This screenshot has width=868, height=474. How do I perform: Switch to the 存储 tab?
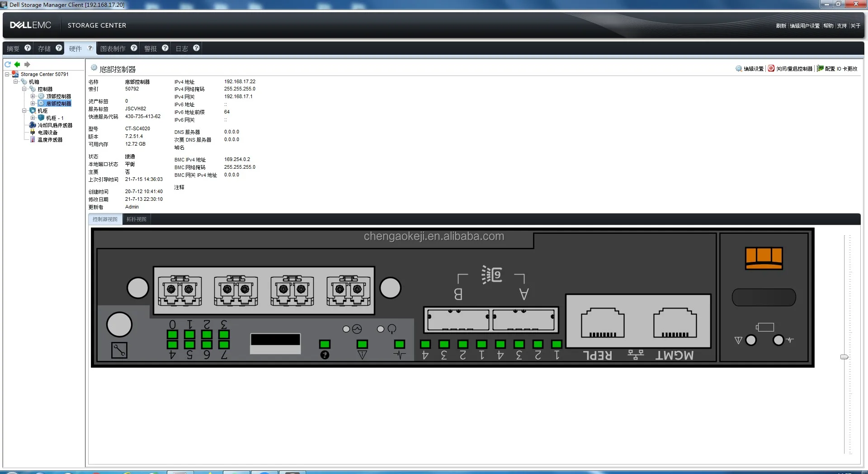(x=44, y=48)
